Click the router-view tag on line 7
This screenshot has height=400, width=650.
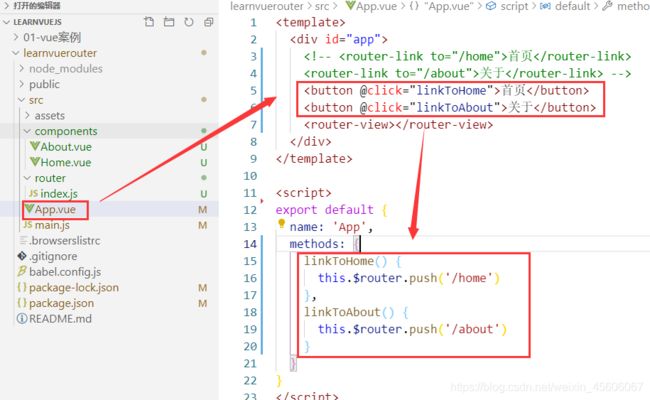tap(398, 124)
